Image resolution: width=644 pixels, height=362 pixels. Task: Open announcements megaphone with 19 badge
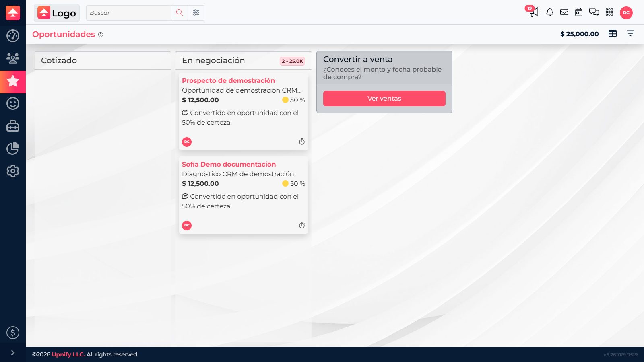(534, 12)
